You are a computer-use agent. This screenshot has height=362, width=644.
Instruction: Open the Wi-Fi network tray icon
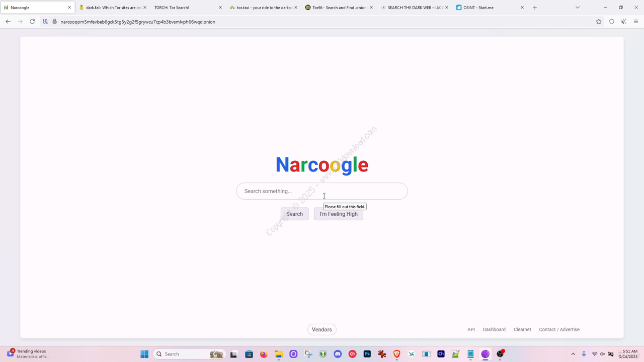[594, 354]
